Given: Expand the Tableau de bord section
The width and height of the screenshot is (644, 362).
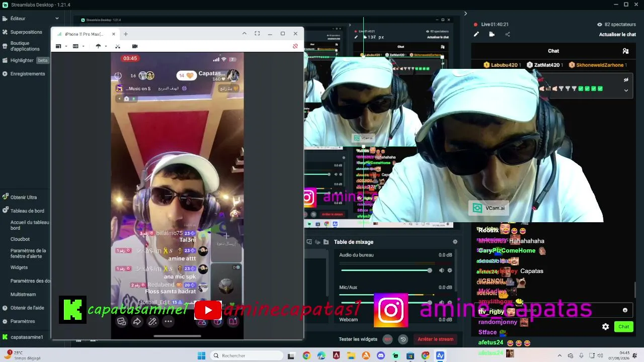Looking at the screenshot, I should pyautogui.click(x=27, y=211).
